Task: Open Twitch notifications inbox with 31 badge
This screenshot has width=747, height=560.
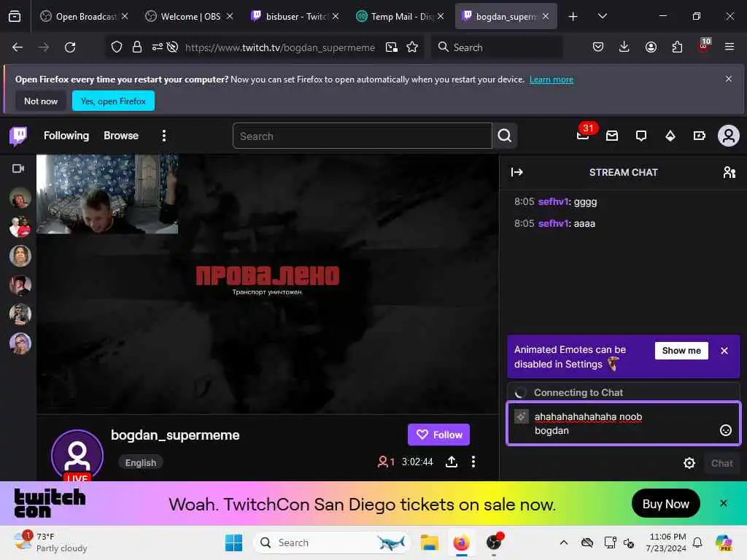Action: pos(583,136)
